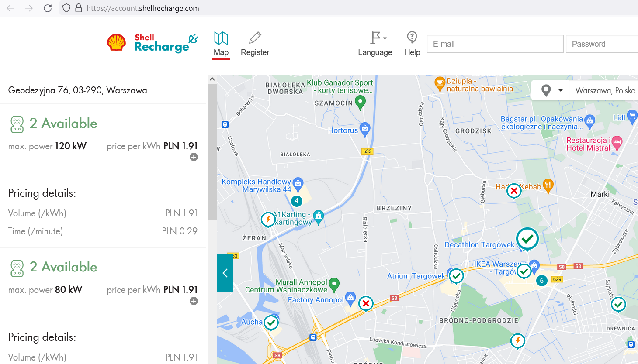Image resolution: width=638 pixels, height=364 pixels.
Task: Click the Shell Recharge logo
Action: click(x=153, y=43)
